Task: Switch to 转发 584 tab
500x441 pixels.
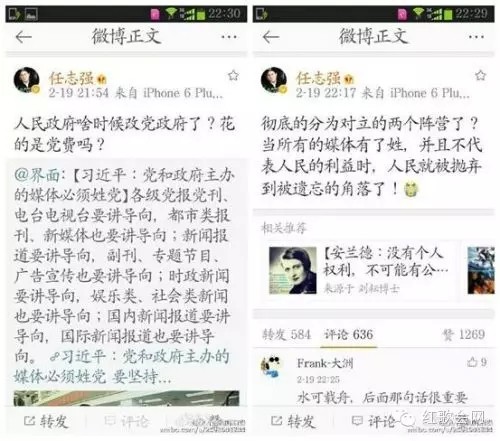Action: (x=287, y=334)
